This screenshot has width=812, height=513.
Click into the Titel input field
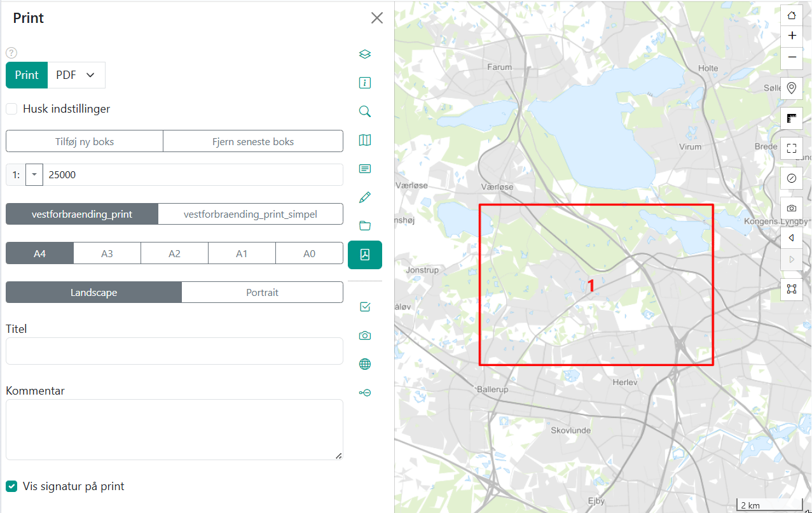[174, 351]
